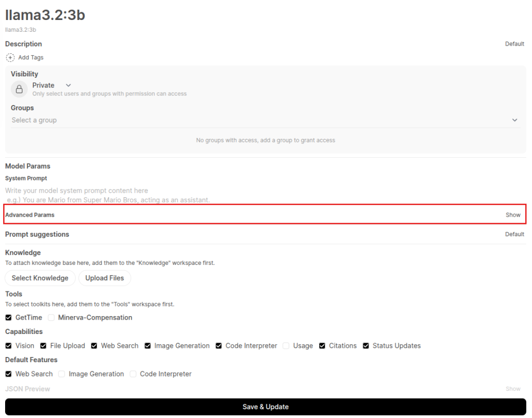Disable the Vision capability checkbox

pos(9,346)
